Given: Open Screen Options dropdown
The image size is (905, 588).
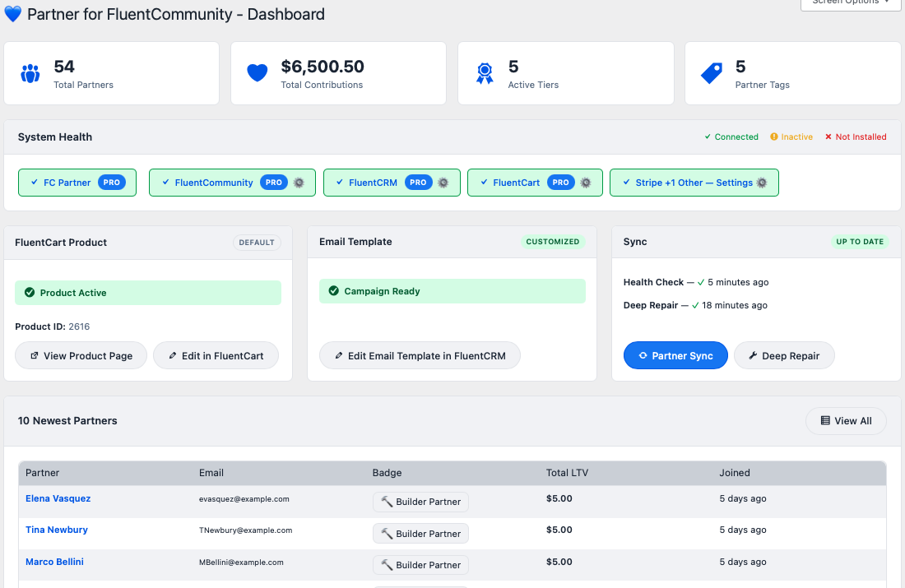Looking at the screenshot, I should (851, 3).
